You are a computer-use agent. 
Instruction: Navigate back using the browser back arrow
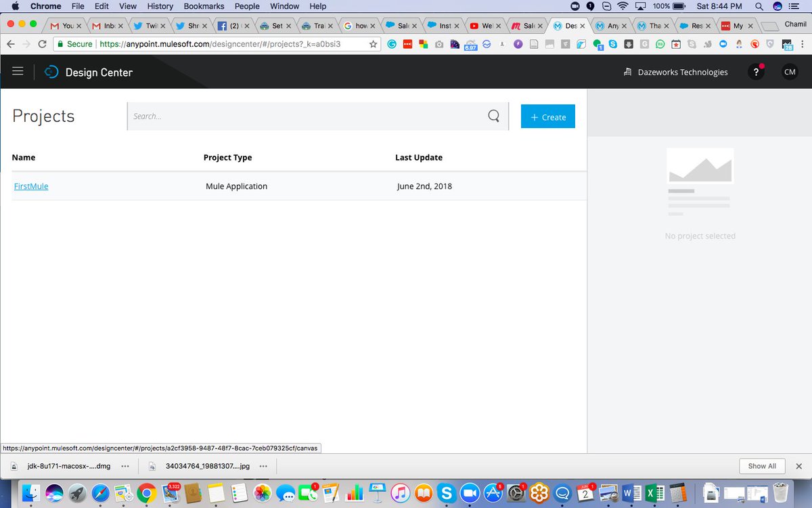(11, 43)
